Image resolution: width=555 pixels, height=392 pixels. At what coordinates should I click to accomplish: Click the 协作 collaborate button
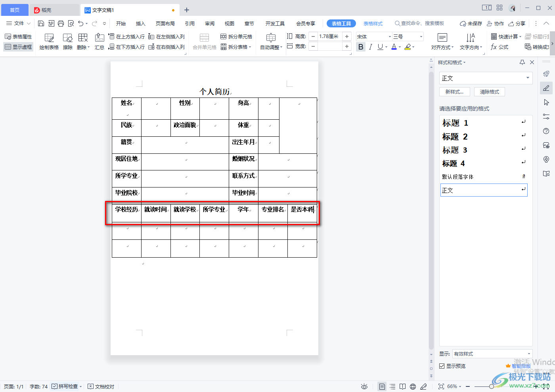(x=496, y=23)
